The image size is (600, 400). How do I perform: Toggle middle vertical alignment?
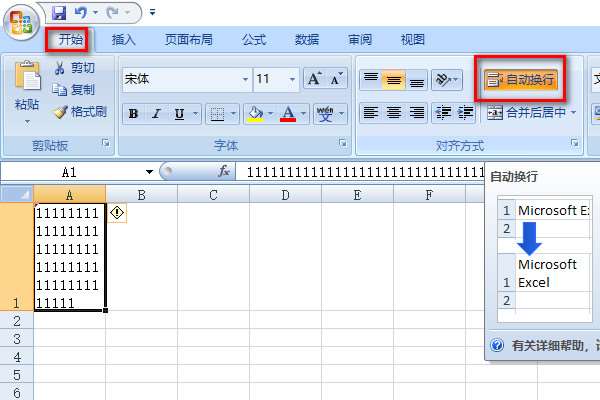tap(393, 80)
